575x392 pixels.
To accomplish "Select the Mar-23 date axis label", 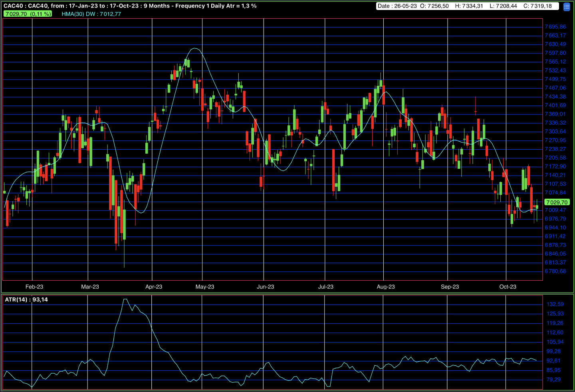I will click(90, 287).
